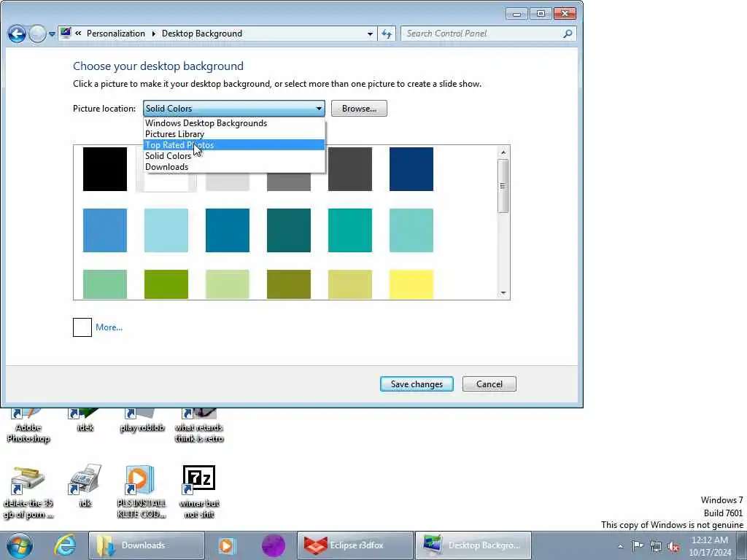Viewport: 747px width, 560px height.
Task: Open the Action Center flag icon
Action: coord(638,545)
